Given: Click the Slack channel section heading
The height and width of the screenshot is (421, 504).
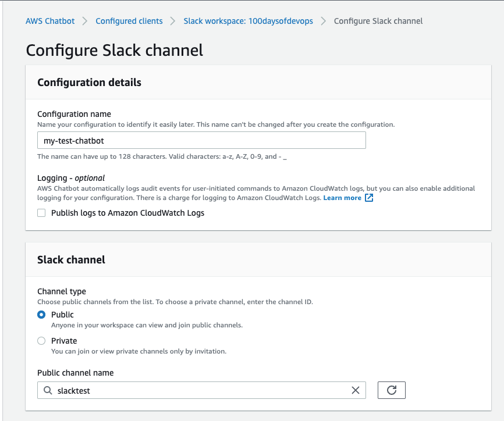Looking at the screenshot, I should pyautogui.click(x=71, y=260).
